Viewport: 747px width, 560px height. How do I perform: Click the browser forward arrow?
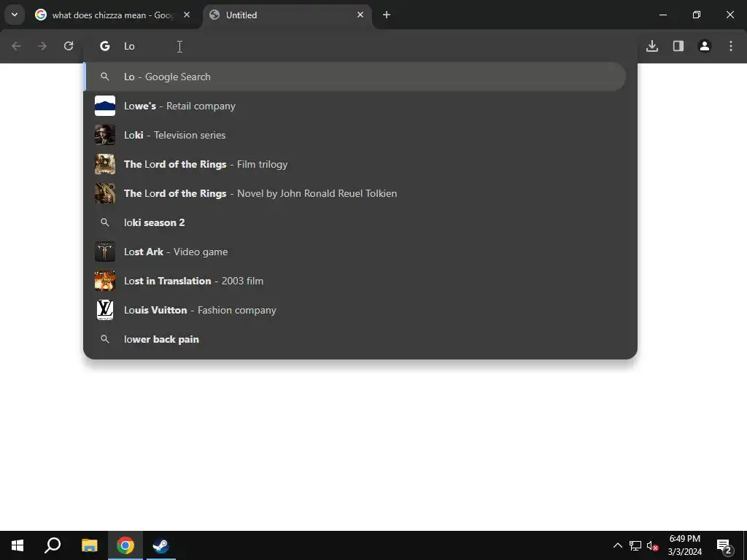point(42,46)
